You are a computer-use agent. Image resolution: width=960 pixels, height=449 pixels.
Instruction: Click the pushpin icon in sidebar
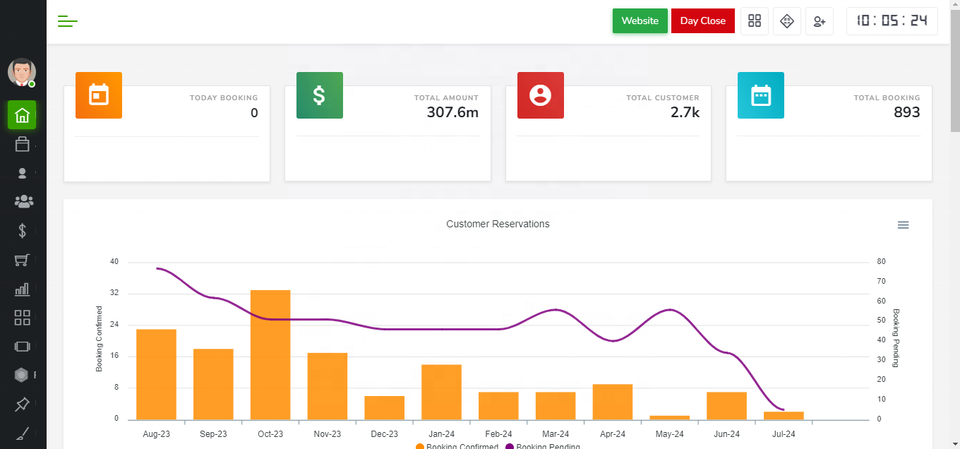[22, 404]
